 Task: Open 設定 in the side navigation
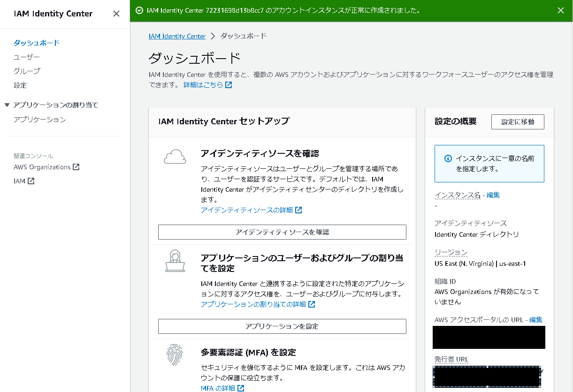[20, 85]
